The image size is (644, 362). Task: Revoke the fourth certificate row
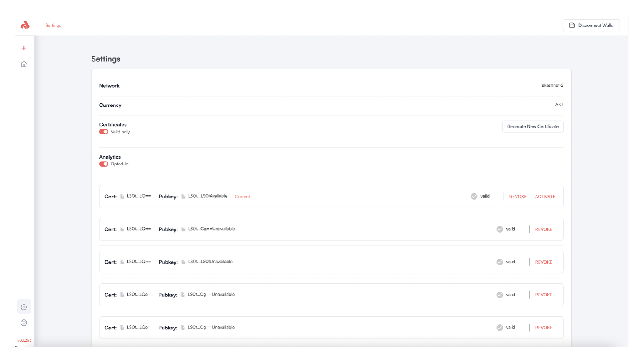tap(544, 295)
